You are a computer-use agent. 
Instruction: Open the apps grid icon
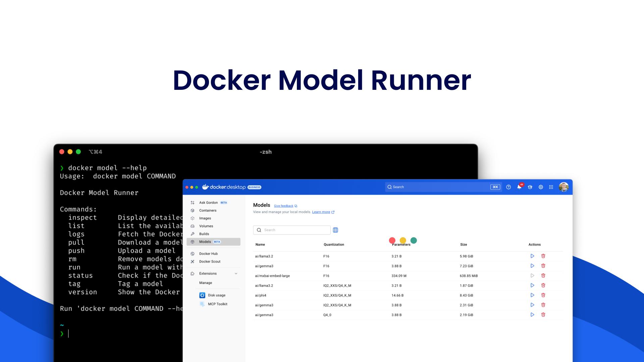551,187
